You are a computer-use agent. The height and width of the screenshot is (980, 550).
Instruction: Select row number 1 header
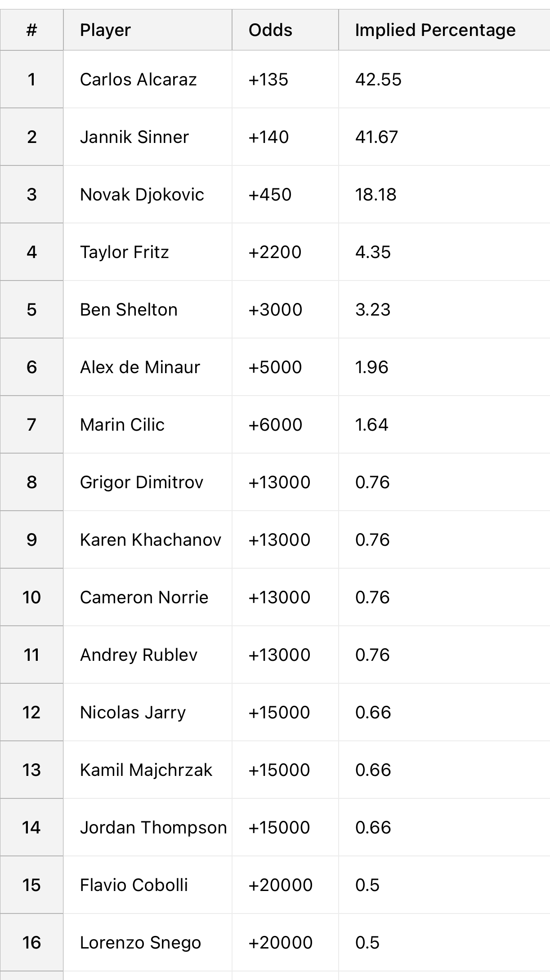31,79
